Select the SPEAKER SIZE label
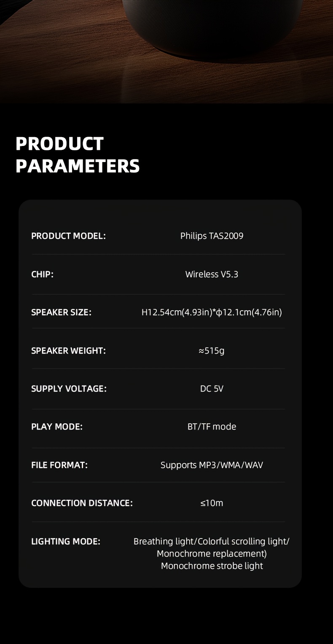 coord(61,312)
